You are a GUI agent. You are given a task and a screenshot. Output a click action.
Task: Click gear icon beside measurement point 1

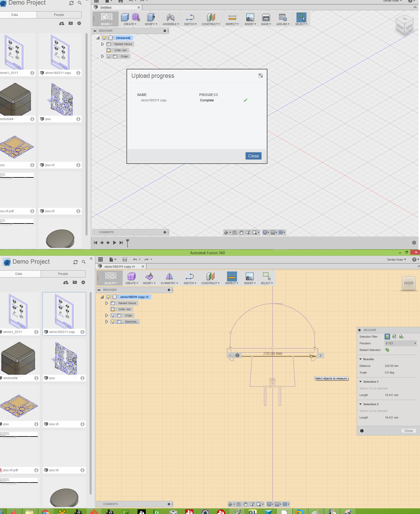[237, 355]
